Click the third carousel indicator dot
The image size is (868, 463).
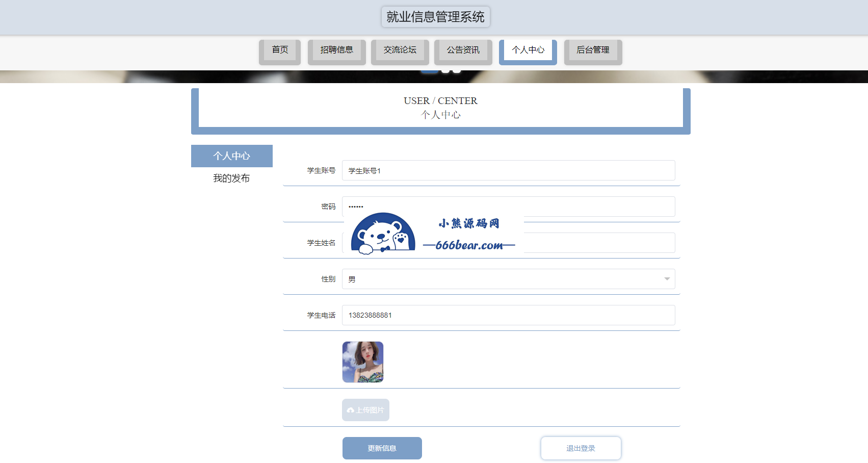pyautogui.click(x=457, y=71)
